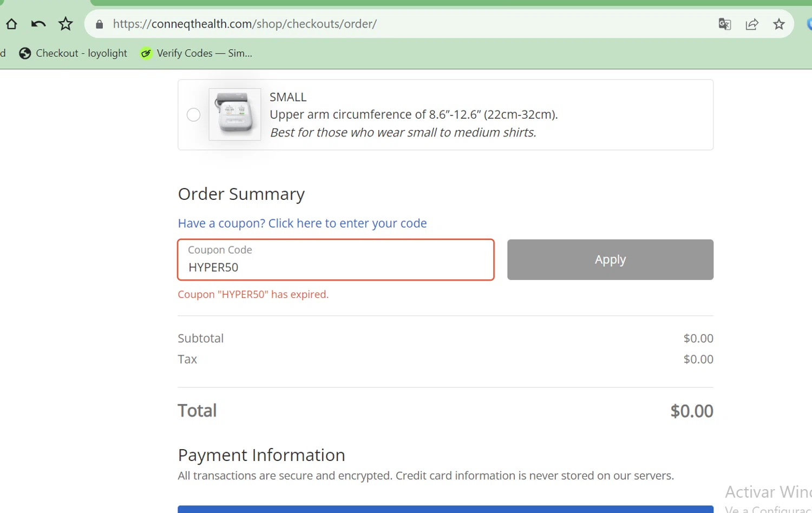
Task: Click the address bar URL
Action: [245, 24]
